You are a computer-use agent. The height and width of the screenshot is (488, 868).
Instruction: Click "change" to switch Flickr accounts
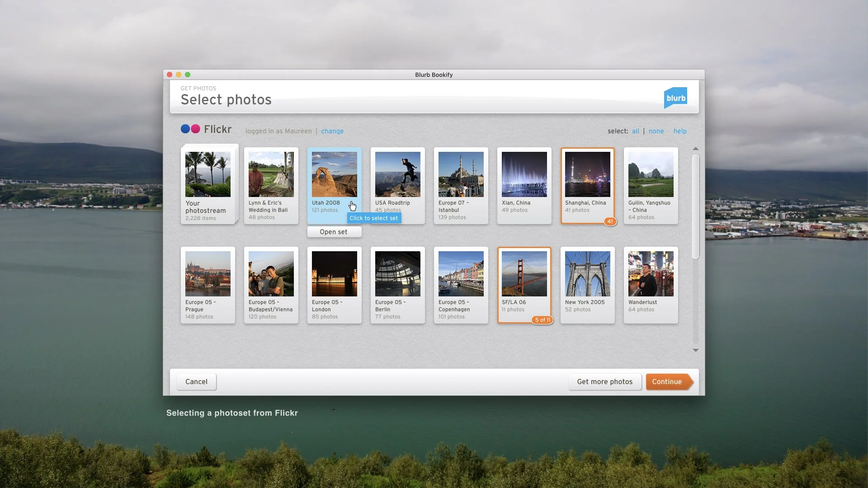point(332,131)
